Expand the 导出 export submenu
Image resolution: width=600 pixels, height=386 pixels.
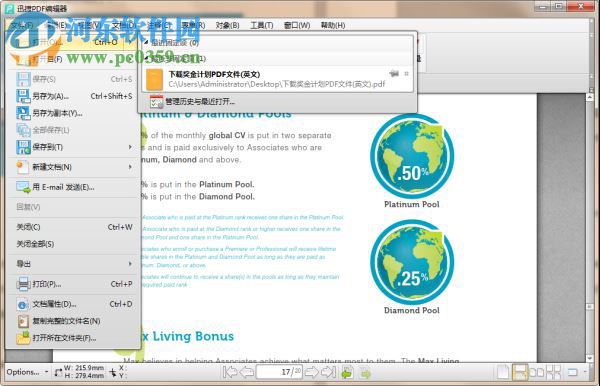click(130, 264)
